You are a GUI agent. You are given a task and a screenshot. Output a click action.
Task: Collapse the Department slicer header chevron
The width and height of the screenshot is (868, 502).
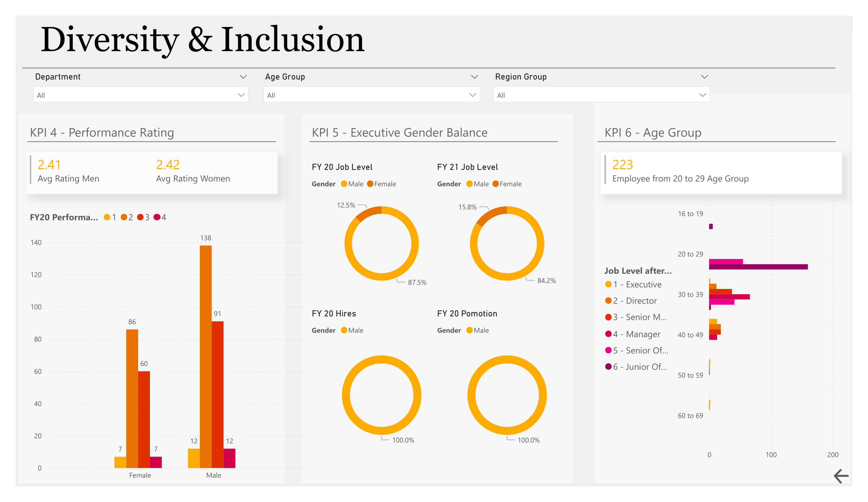[x=243, y=77]
